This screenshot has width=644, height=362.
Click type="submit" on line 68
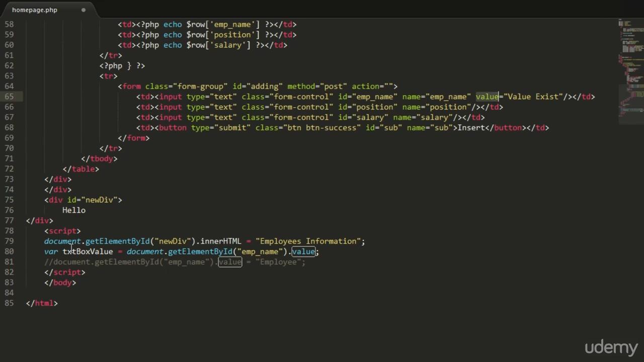click(218, 128)
